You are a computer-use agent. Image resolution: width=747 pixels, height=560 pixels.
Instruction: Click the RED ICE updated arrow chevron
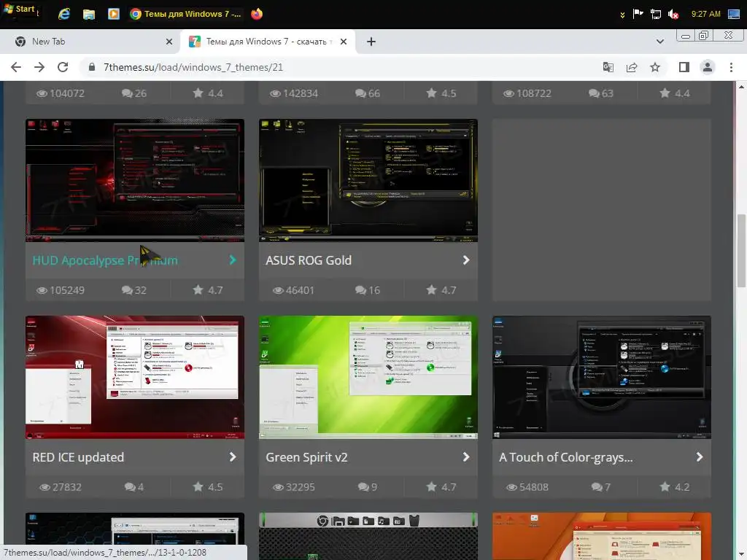tap(233, 456)
